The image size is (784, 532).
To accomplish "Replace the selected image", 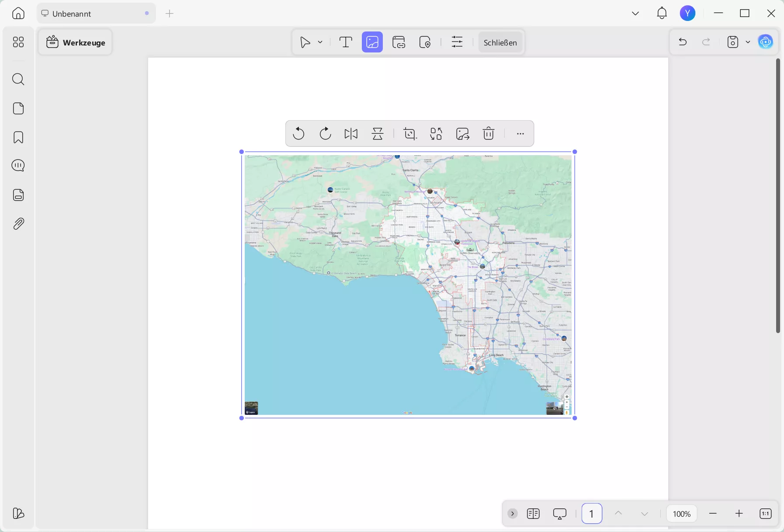I will pyautogui.click(x=436, y=133).
